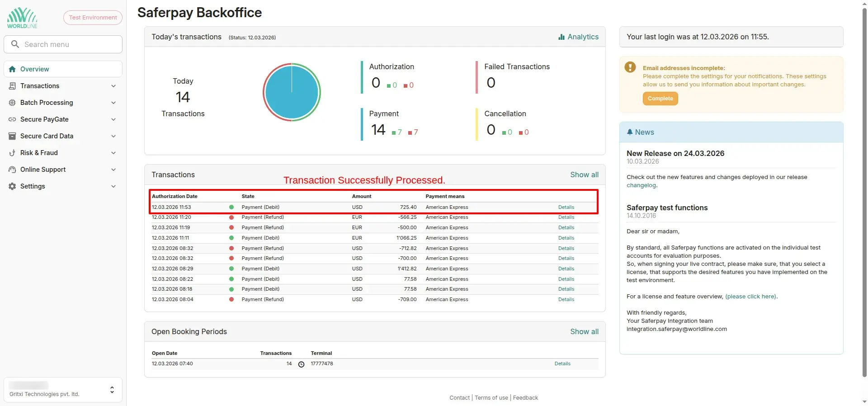868x406 pixels.
Task: Click the search magnifier icon
Action: 15,44
